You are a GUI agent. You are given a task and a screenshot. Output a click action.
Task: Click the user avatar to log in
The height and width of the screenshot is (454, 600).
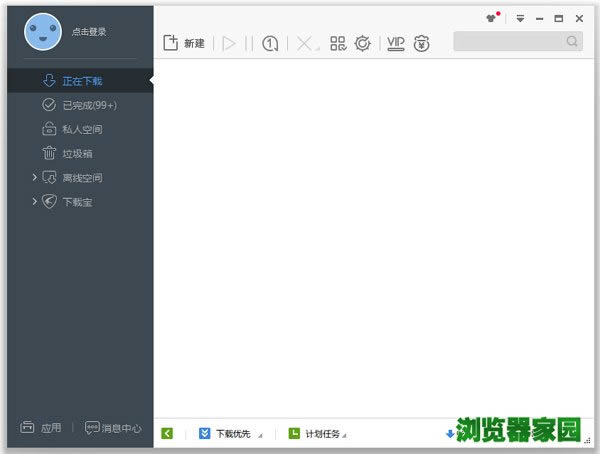(x=43, y=32)
